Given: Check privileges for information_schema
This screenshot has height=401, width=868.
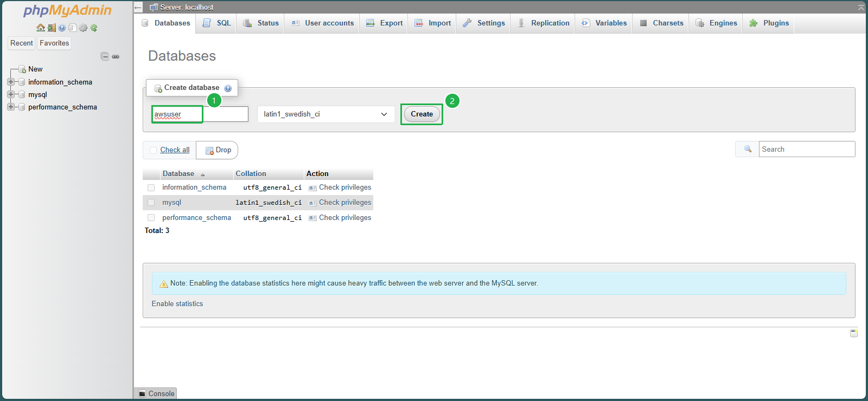Looking at the screenshot, I should point(345,187).
